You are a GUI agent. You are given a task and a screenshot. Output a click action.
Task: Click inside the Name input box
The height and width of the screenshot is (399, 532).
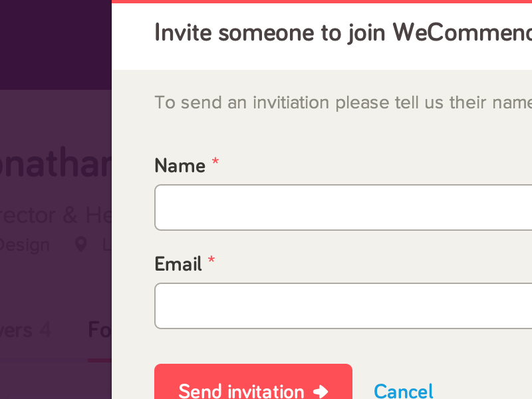346,207
